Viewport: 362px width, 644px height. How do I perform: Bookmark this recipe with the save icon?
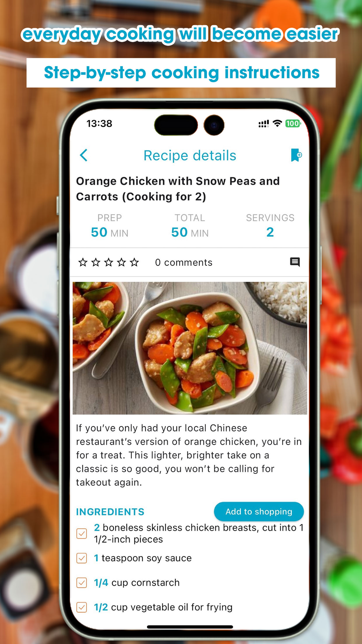pos(296,155)
